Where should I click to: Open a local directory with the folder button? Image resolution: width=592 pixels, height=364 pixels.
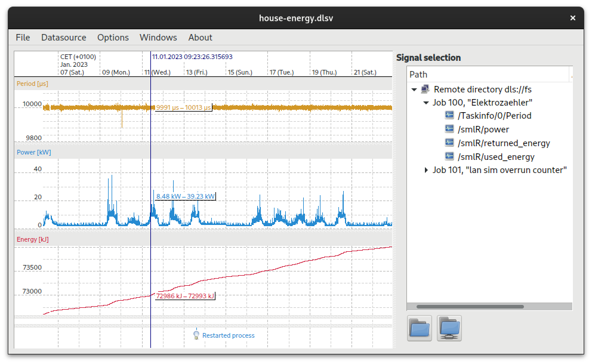click(419, 328)
